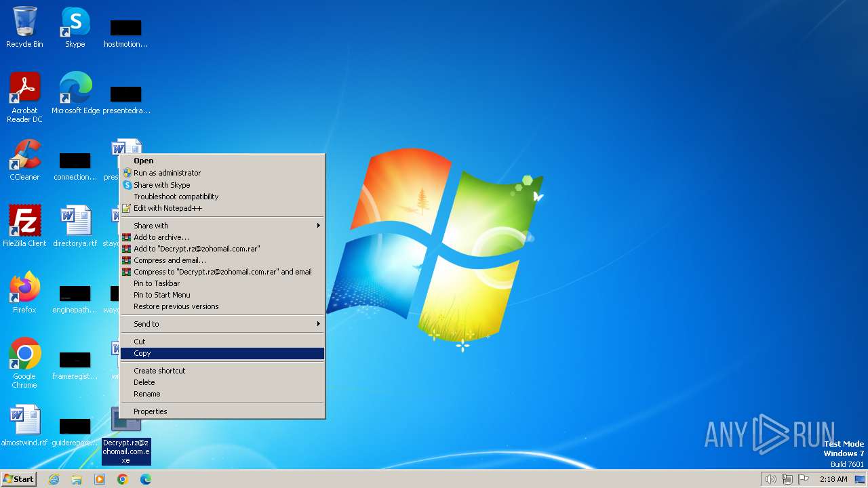This screenshot has height=488, width=868.
Task: Choose Edit with Notepad++
Action: [x=222, y=208]
